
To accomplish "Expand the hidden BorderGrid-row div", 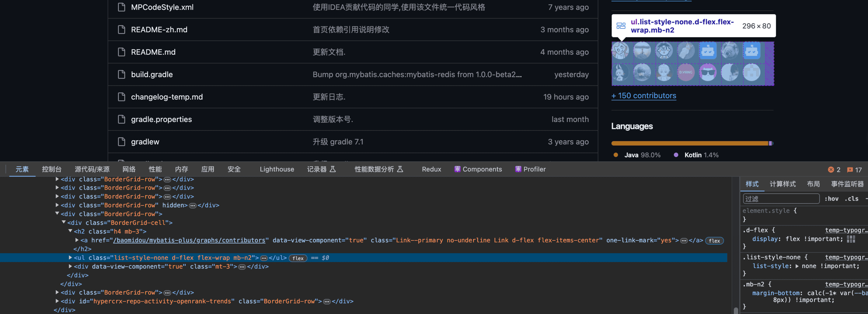I will [57, 205].
